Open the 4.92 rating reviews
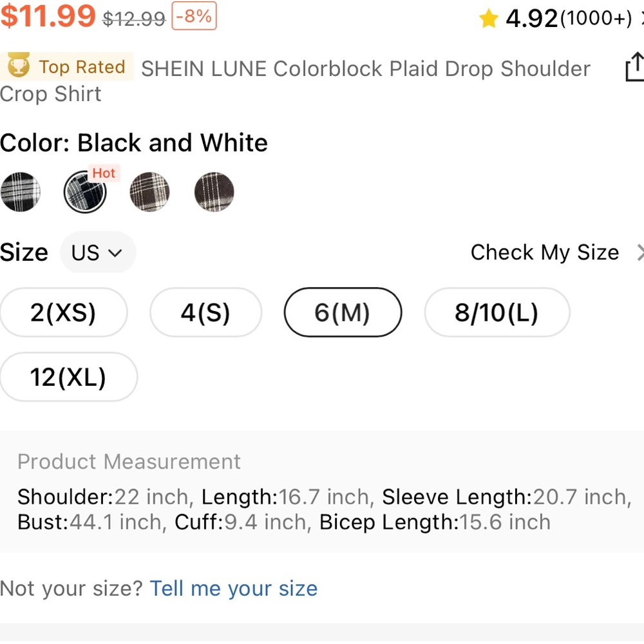644x644 pixels. (x=569, y=19)
